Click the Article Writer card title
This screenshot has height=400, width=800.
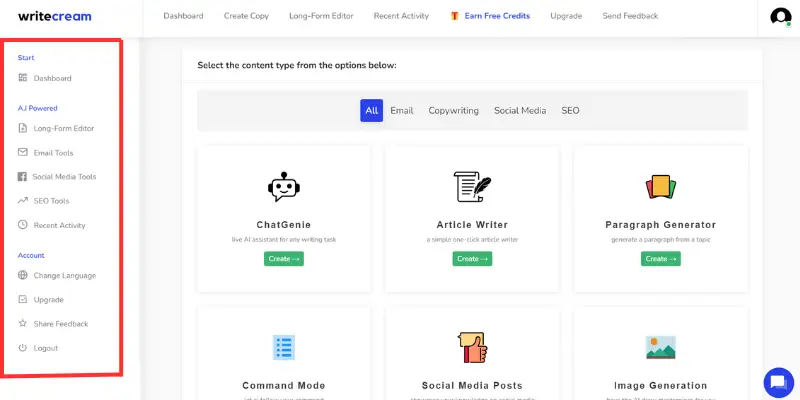point(472,224)
